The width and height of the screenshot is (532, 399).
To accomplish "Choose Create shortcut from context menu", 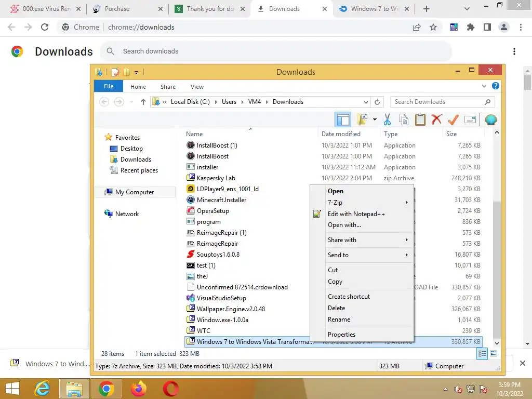I will click(362, 297).
